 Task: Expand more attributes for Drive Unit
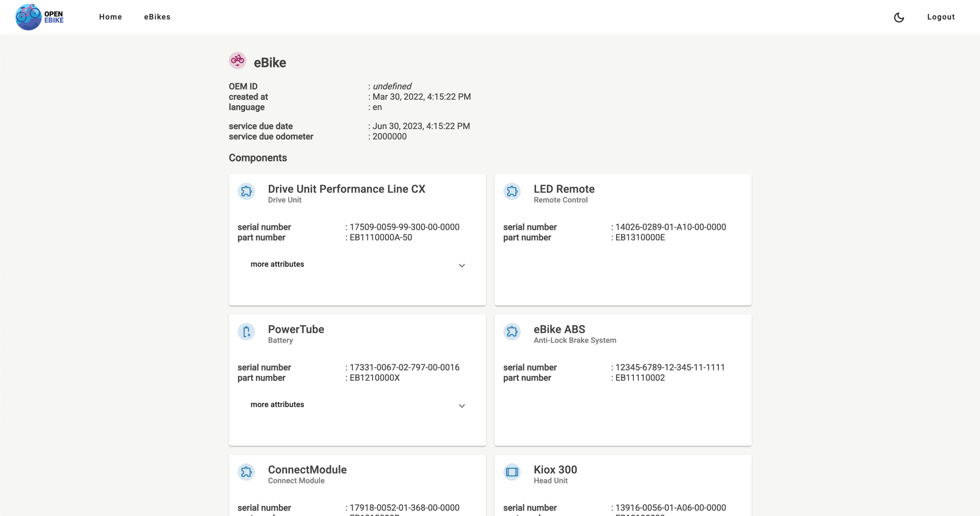(x=277, y=264)
